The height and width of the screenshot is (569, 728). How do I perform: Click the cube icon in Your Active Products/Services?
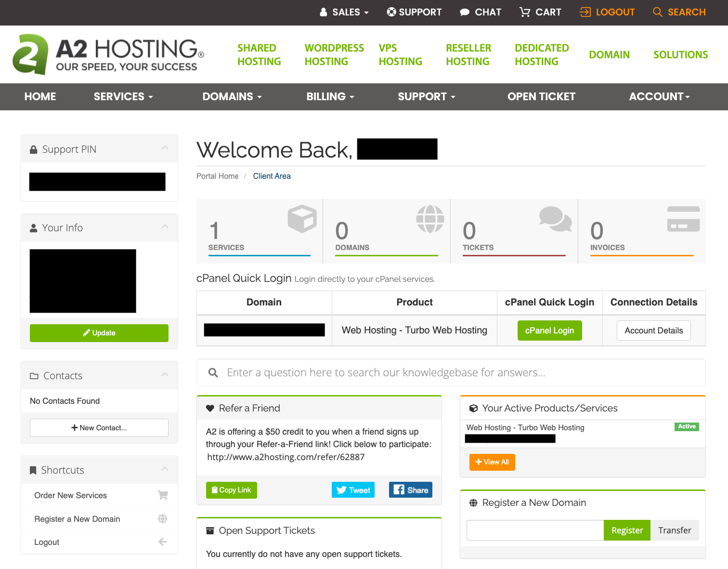tap(473, 408)
